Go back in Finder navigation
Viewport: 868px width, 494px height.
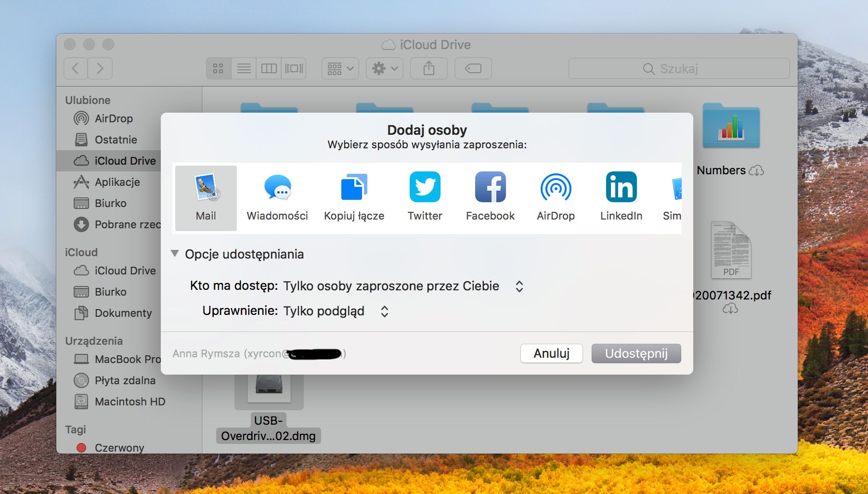coord(76,68)
